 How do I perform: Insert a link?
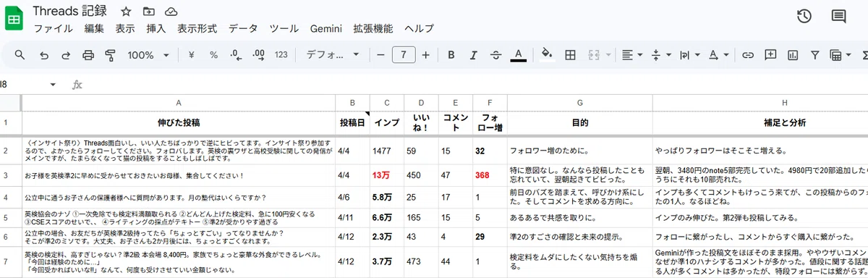click(x=749, y=55)
